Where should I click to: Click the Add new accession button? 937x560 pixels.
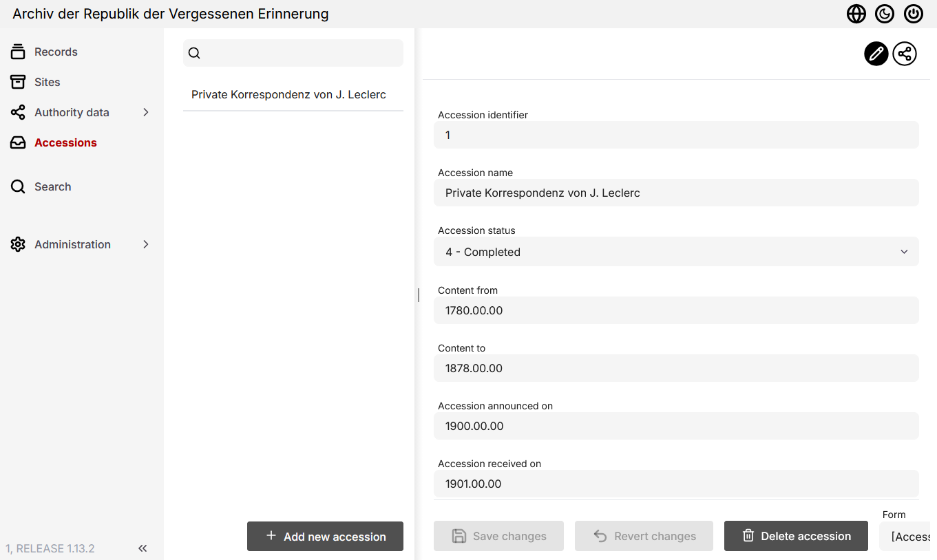click(x=325, y=537)
